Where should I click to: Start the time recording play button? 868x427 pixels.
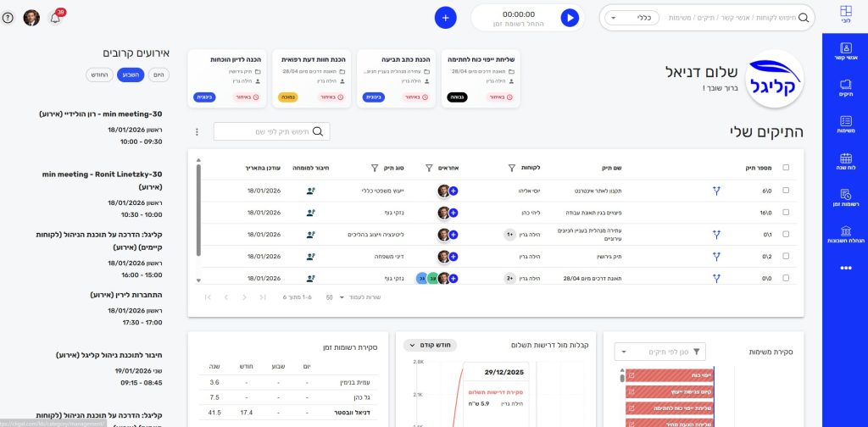pyautogui.click(x=569, y=18)
